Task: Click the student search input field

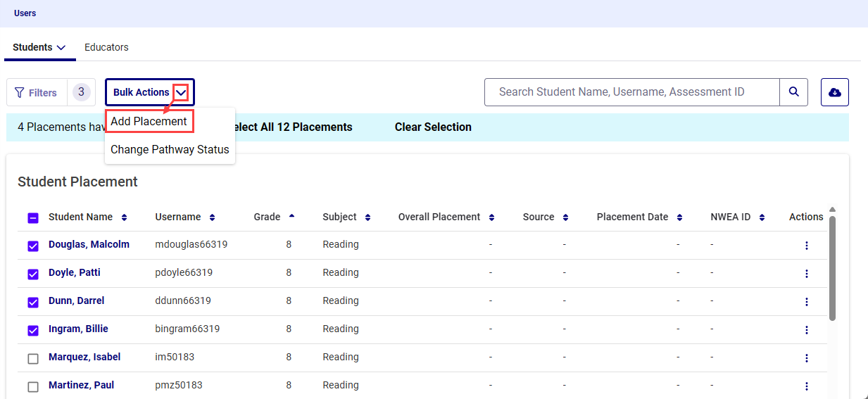Action: [632, 92]
